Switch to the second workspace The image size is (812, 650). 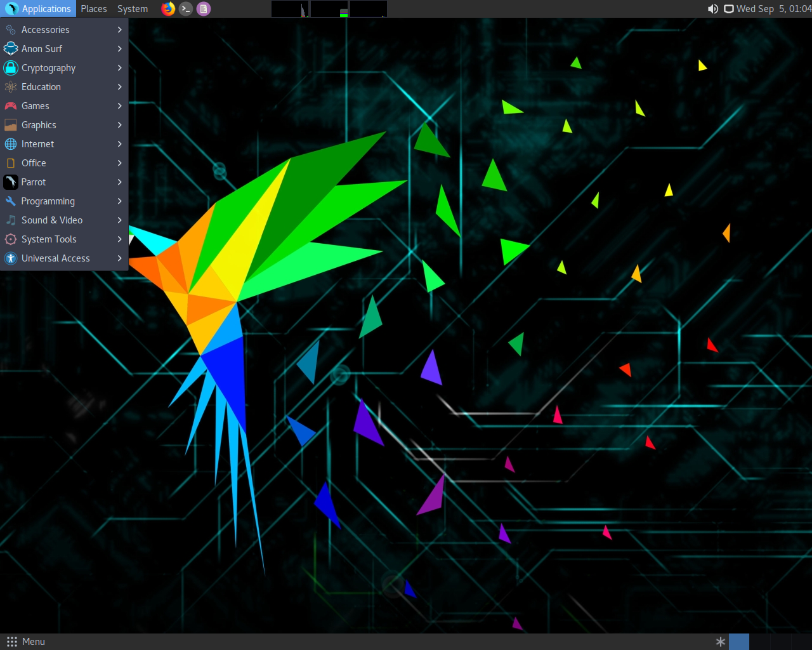click(x=760, y=642)
